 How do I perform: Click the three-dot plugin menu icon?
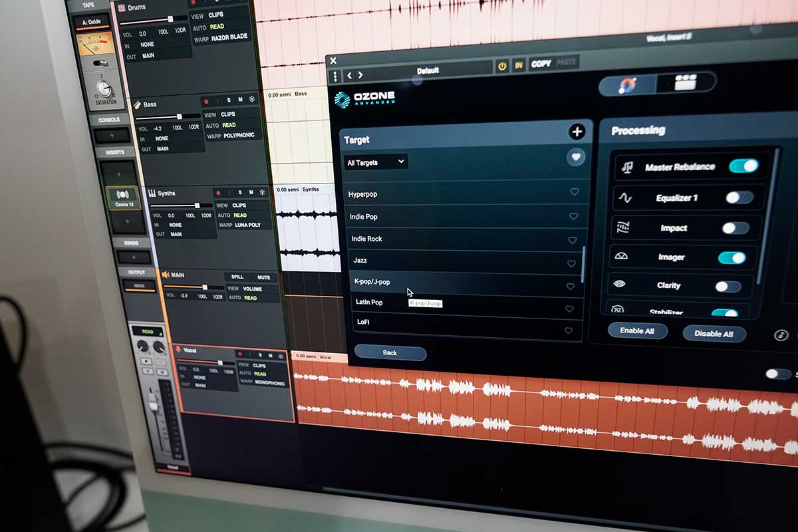coord(335,76)
